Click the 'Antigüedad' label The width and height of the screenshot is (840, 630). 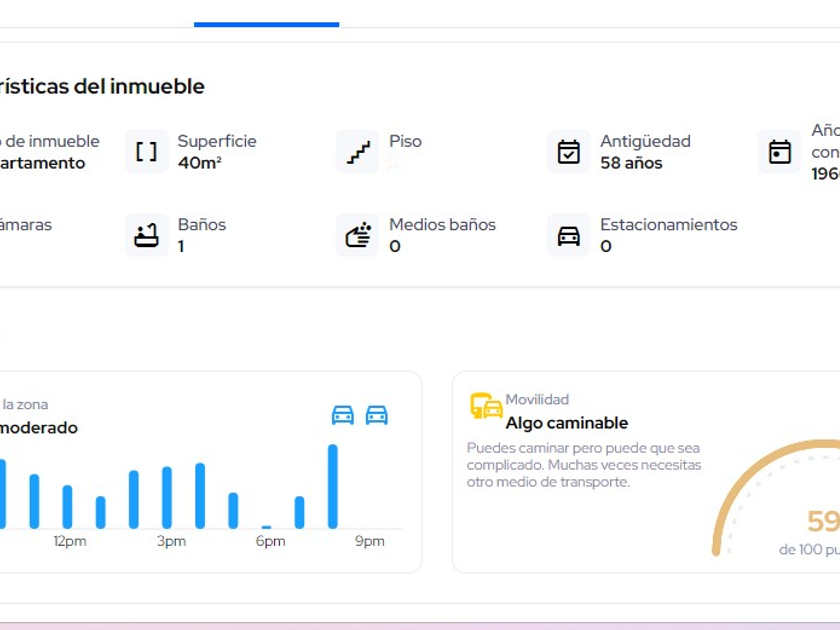646,141
